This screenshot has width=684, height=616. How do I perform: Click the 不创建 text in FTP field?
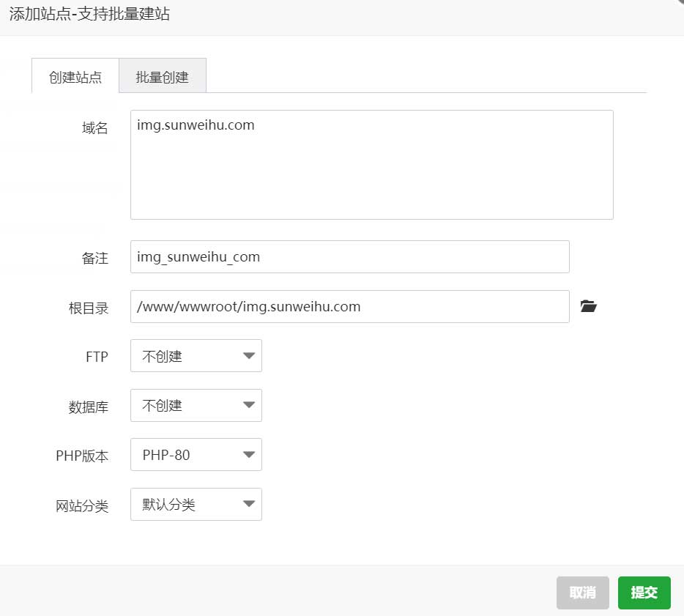click(x=162, y=356)
